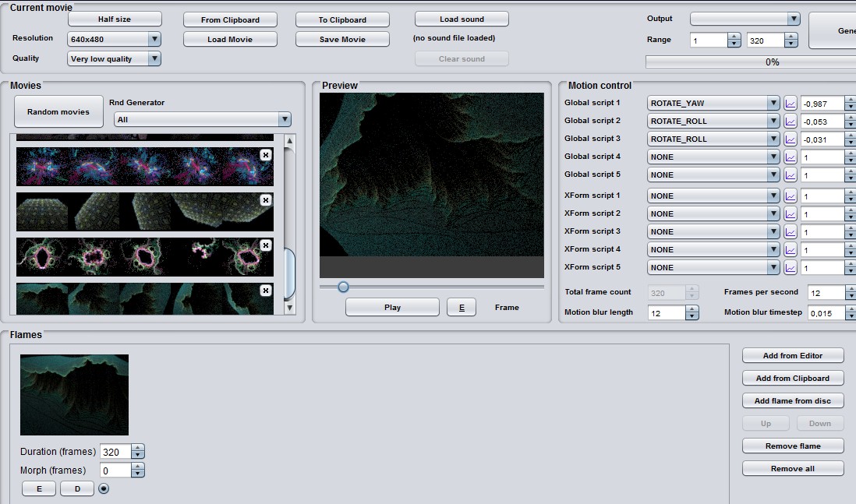Click the Load sound button

462,19
